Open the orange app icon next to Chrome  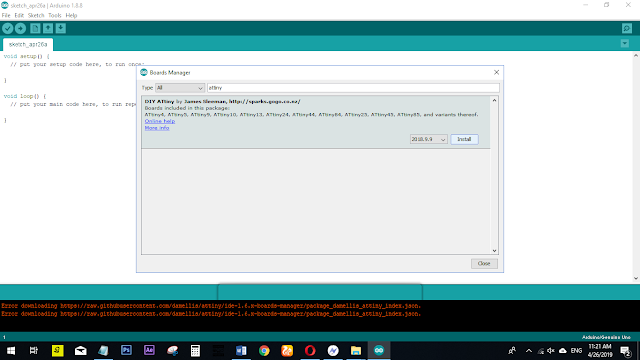point(287,351)
